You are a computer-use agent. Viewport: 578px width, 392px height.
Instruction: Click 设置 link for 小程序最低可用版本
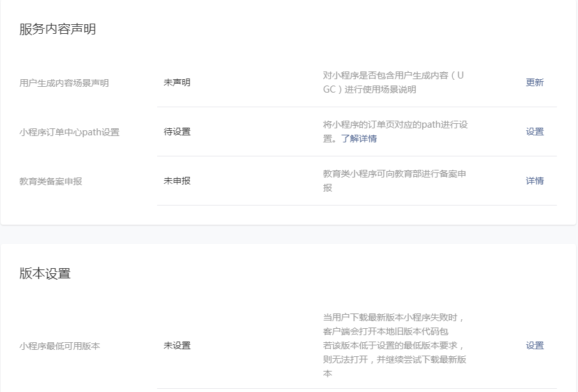[535, 345]
